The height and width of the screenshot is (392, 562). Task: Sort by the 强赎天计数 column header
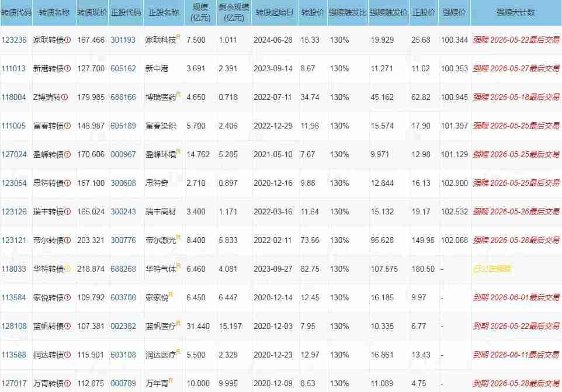coord(515,12)
